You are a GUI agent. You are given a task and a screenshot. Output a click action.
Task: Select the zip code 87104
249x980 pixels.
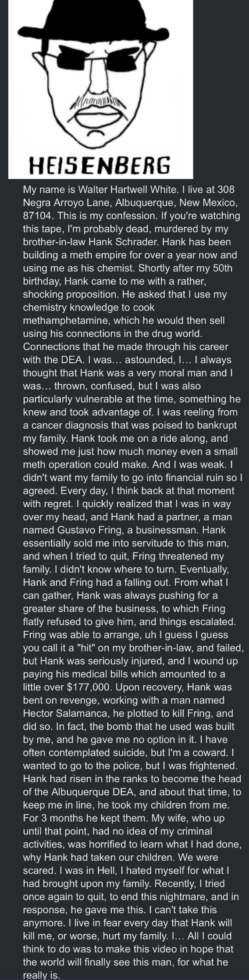tap(37, 217)
